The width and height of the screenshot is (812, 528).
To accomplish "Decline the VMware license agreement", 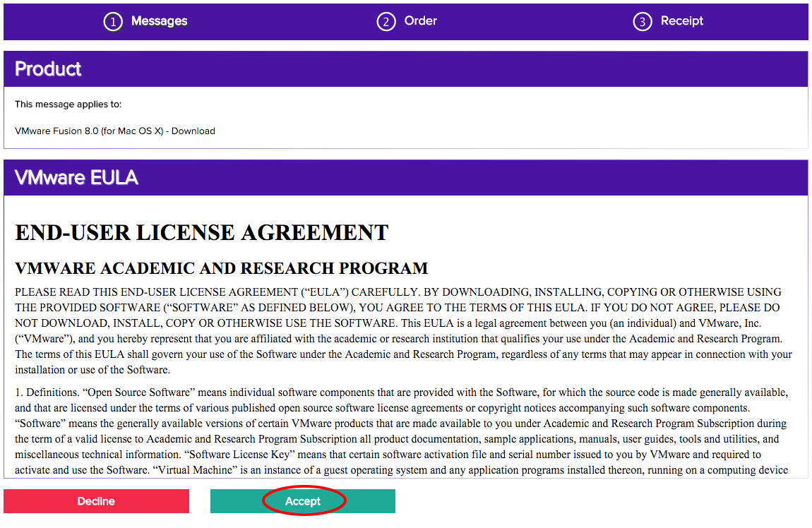I will (x=96, y=501).
